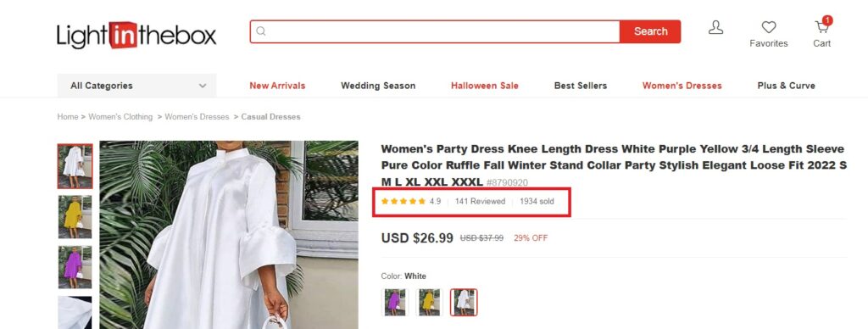
Task: Go to LightInTheBox home logo
Action: (136, 36)
